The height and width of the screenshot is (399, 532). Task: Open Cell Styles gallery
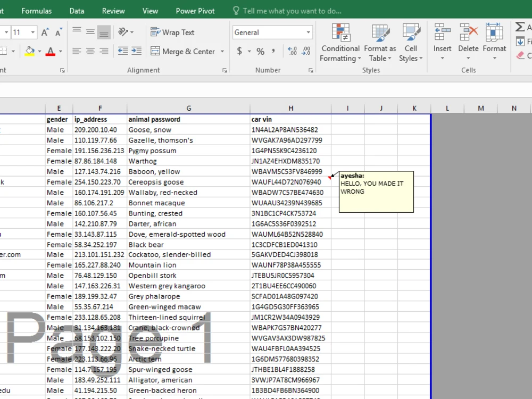[411, 43]
